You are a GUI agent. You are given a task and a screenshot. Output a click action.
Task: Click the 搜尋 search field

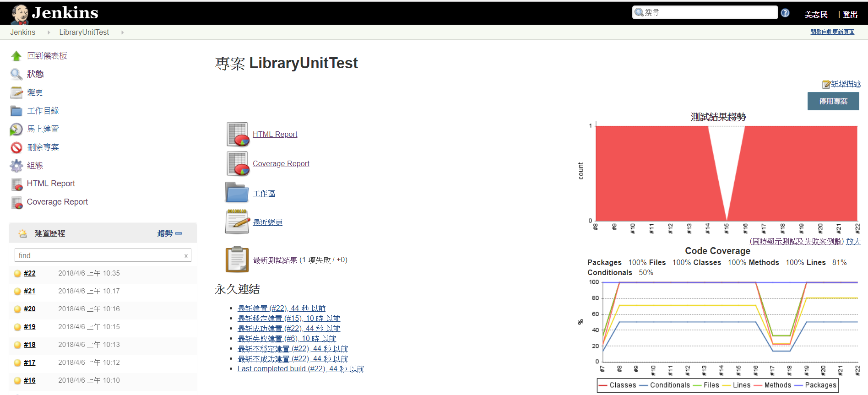705,12
